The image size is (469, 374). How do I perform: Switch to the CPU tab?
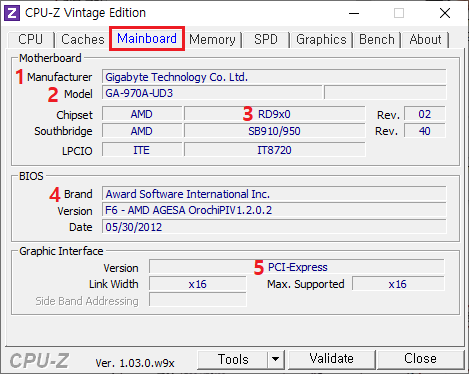pos(31,40)
